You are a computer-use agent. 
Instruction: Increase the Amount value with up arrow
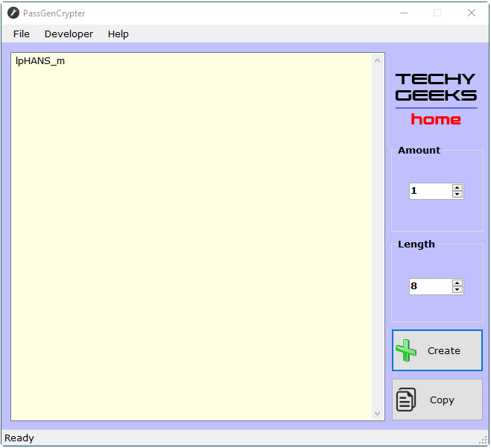tap(457, 187)
